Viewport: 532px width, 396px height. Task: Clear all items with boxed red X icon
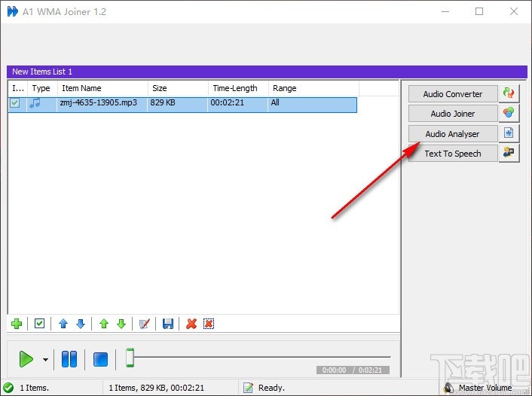(x=209, y=324)
